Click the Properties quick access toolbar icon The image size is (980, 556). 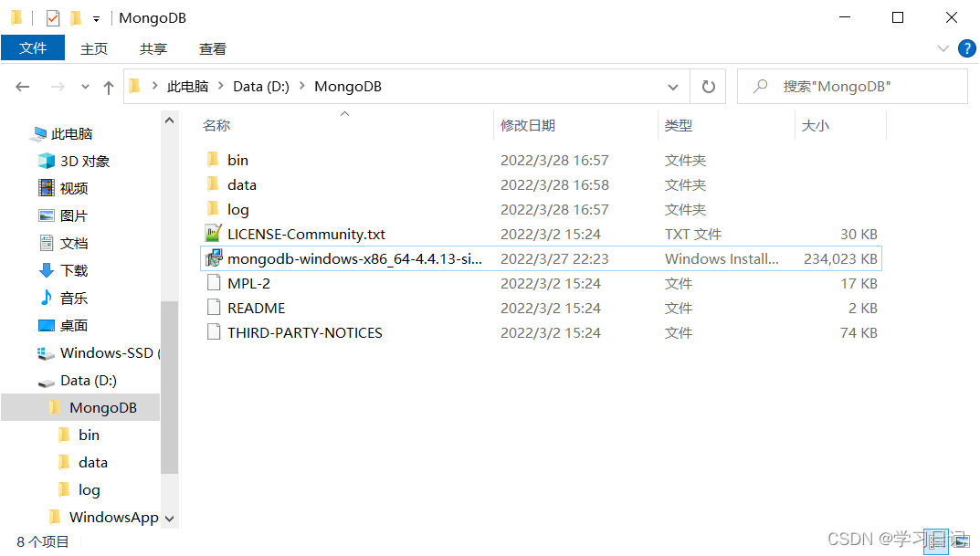click(x=53, y=18)
